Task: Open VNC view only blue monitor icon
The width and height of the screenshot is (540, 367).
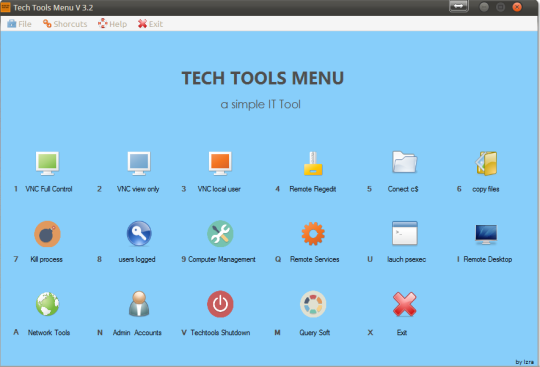Action: 139,163
